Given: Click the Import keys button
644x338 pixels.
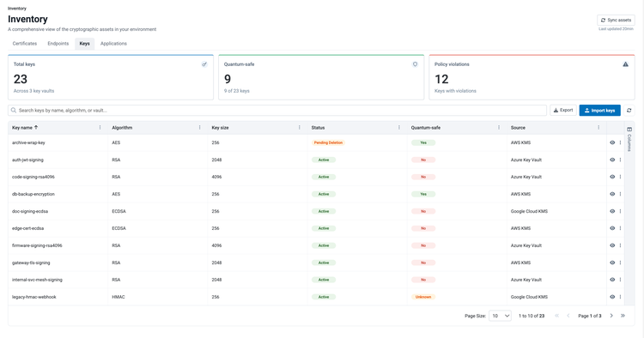Looking at the screenshot, I should [x=599, y=111].
